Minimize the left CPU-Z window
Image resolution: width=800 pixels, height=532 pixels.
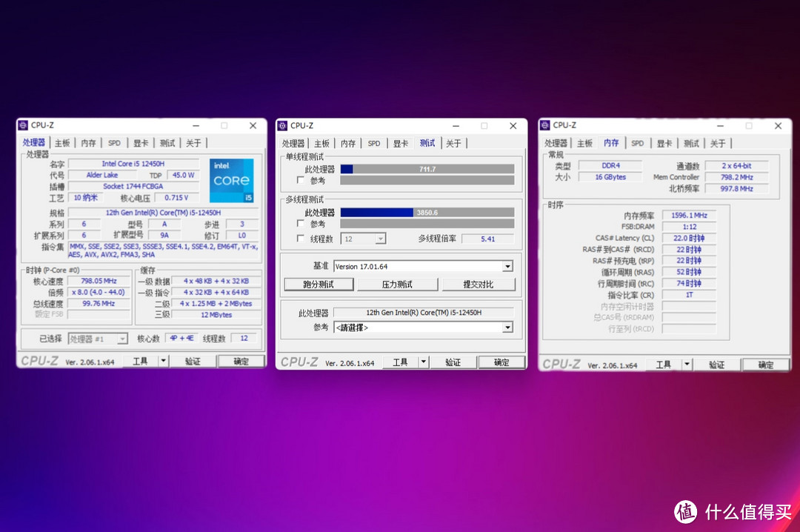tap(196, 126)
